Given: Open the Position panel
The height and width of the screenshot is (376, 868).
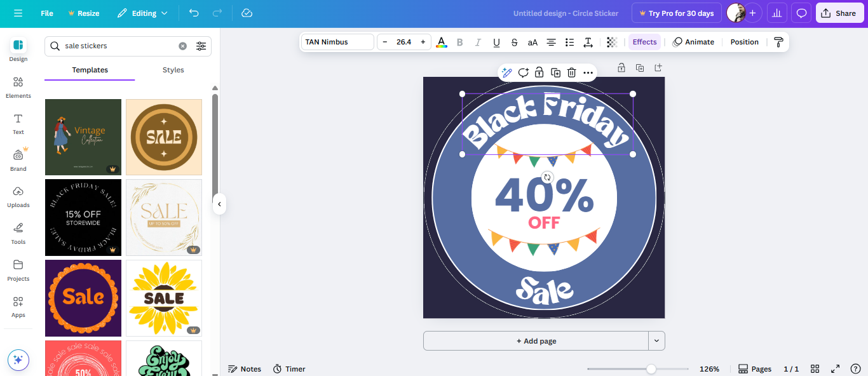Looking at the screenshot, I should click(744, 42).
